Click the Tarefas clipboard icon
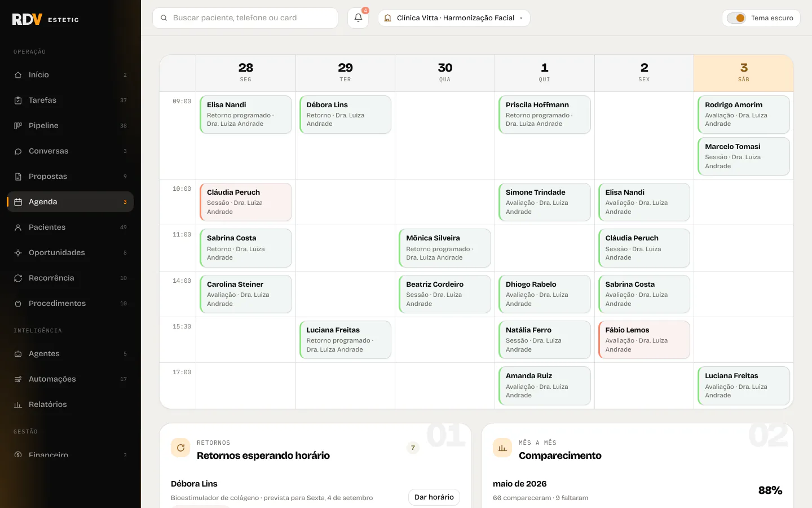The width and height of the screenshot is (812, 508). 18,100
